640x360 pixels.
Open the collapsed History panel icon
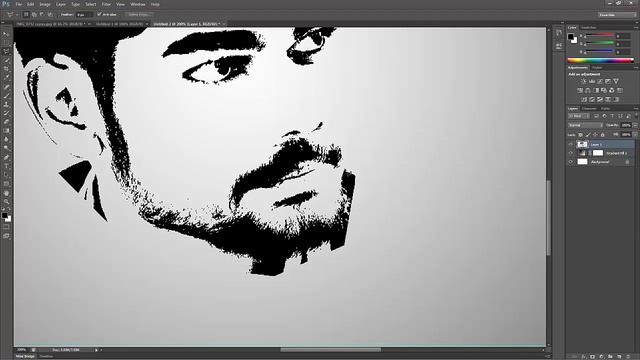559,33
